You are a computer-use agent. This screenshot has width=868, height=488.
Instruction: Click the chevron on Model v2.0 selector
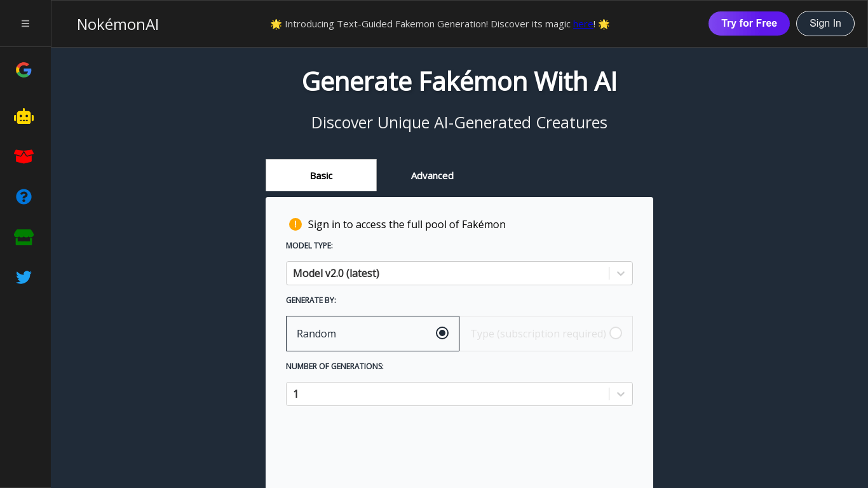pyautogui.click(x=620, y=273)
